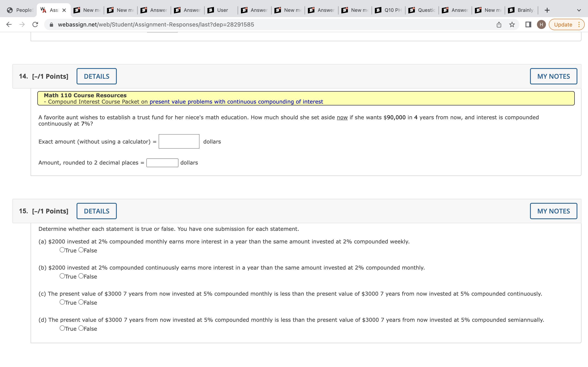Select True for statement (c)

point(62,302)
